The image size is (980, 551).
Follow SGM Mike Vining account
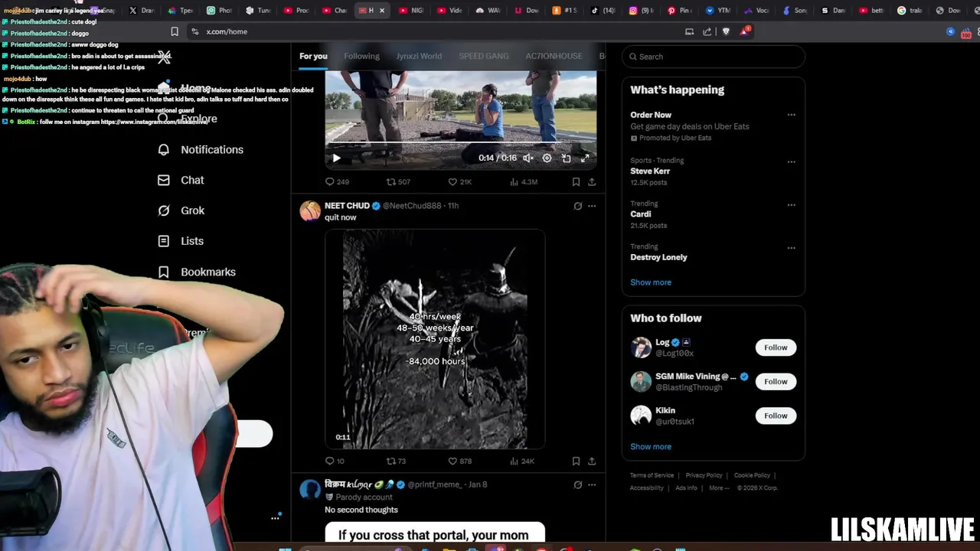click(776, 381)
